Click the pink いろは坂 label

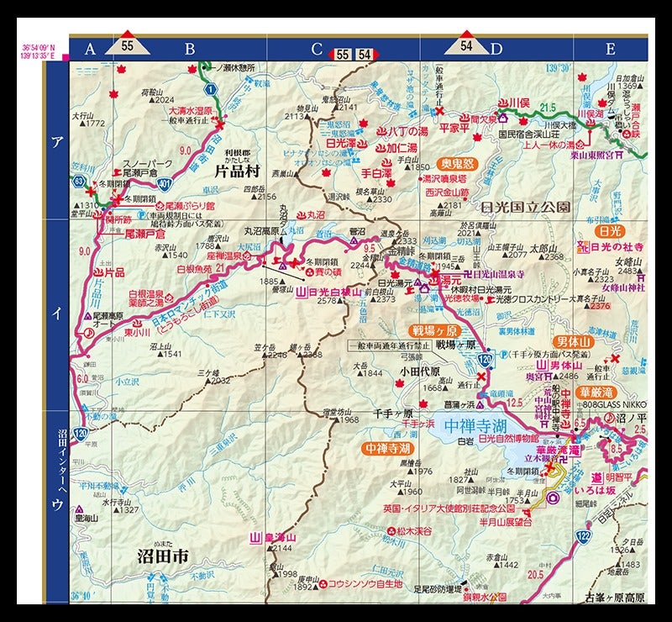pos(596,490)
